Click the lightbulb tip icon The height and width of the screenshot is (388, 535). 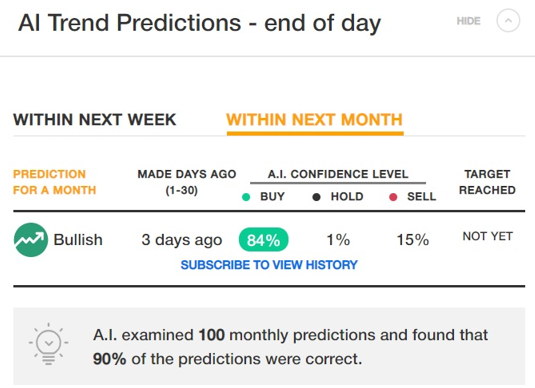(48, 344)
